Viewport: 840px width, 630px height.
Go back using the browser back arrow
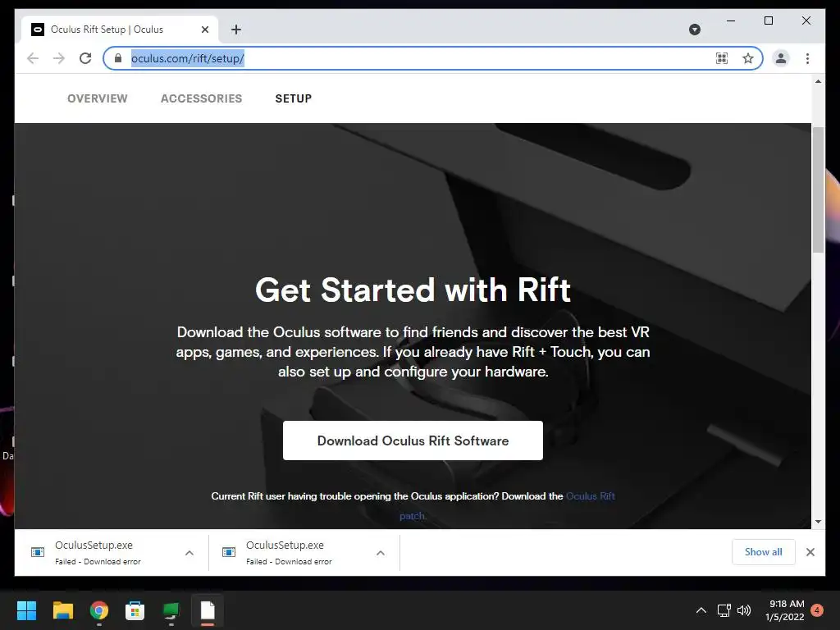pyautogui.click(x=33, y=58)
